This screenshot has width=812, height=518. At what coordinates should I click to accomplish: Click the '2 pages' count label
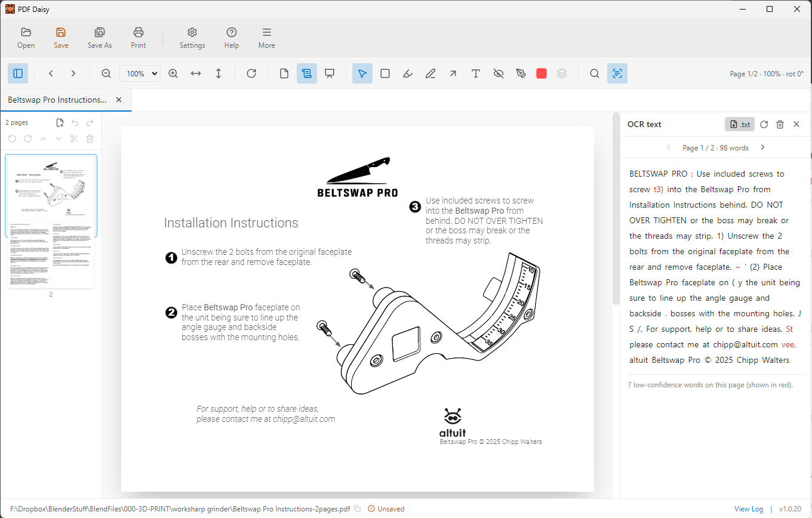click(x=17, y=122)
